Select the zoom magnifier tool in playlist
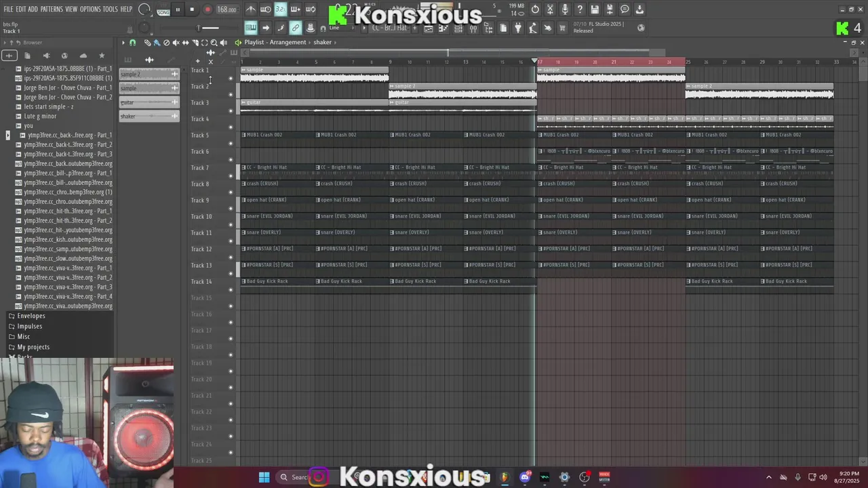Viewport: 868px width, 488px height. 214,43
